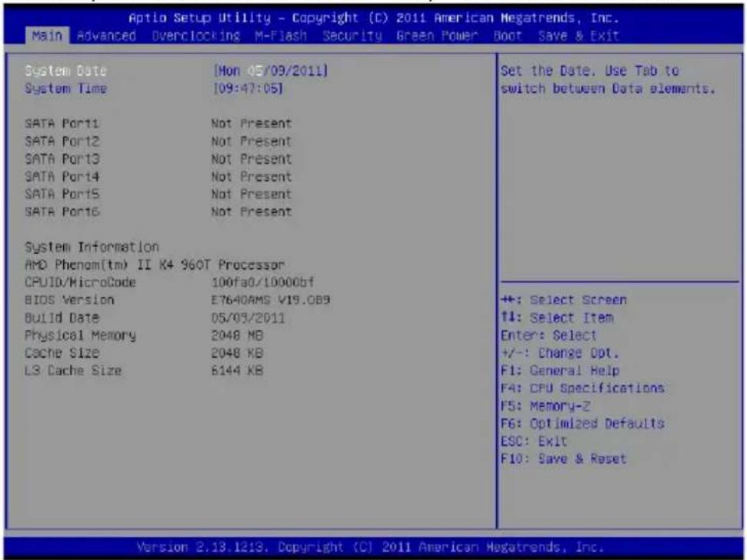Click the F6: Optimized Defaults hint
The width and height of the screenshot is (747, 560).
click(x=582, y=423)
